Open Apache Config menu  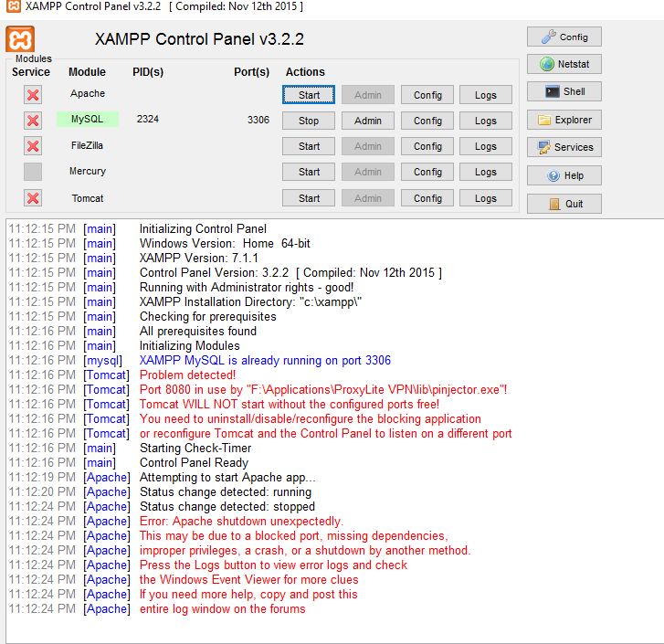pos(427,95)
